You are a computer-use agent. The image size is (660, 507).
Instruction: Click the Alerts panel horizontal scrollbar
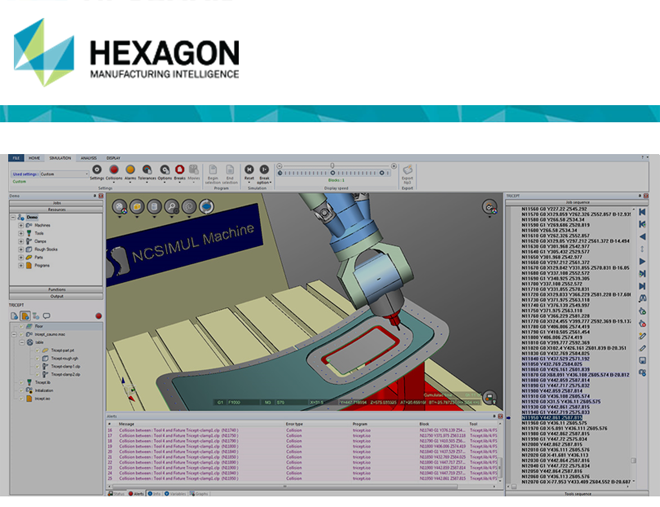pyautogui.click(x=285, y=486)
